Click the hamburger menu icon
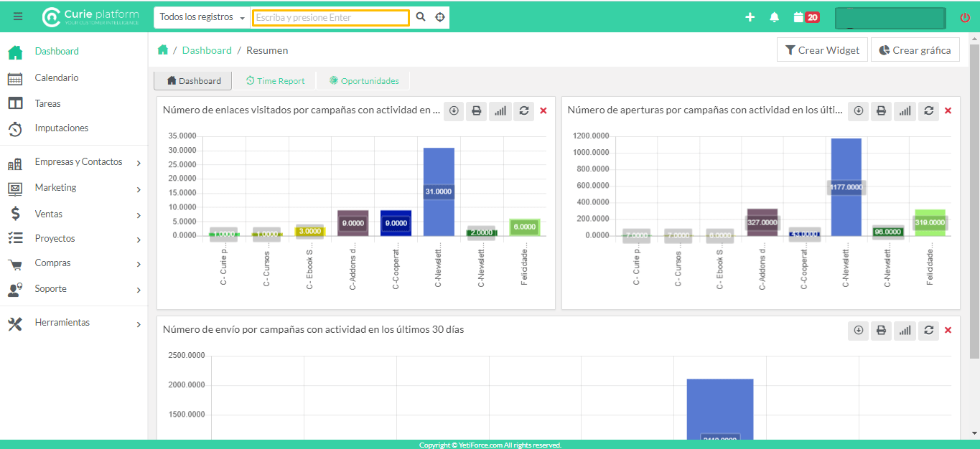 (18, 17)
